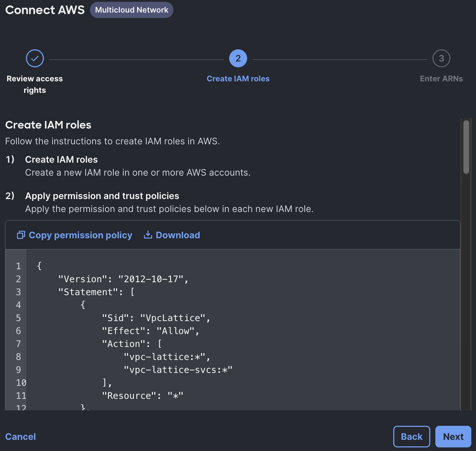Click line number 11 in code gutter
The width and height of the screenshot is (476, 451).
[x=21, y=396]
